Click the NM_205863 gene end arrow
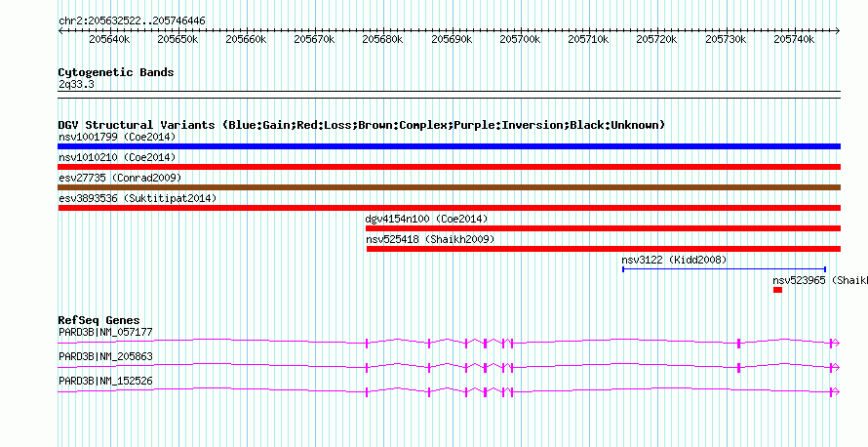This screenshot has height=447, width=868. (x=836, y=367)
